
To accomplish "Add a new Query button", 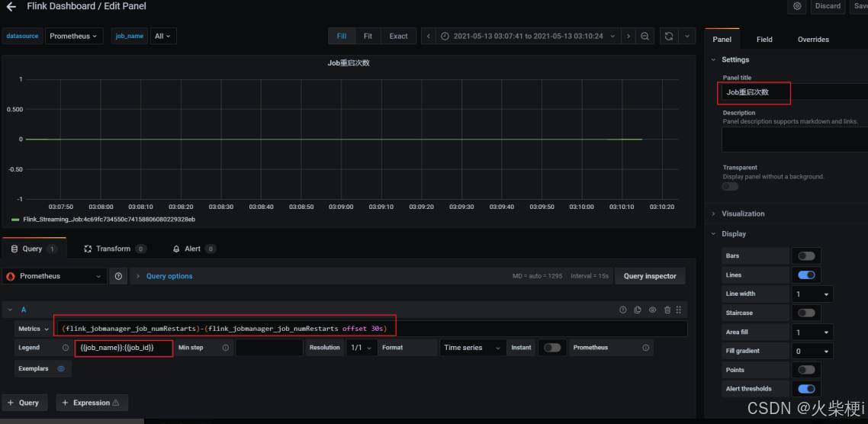I will (x=24, y=403).
